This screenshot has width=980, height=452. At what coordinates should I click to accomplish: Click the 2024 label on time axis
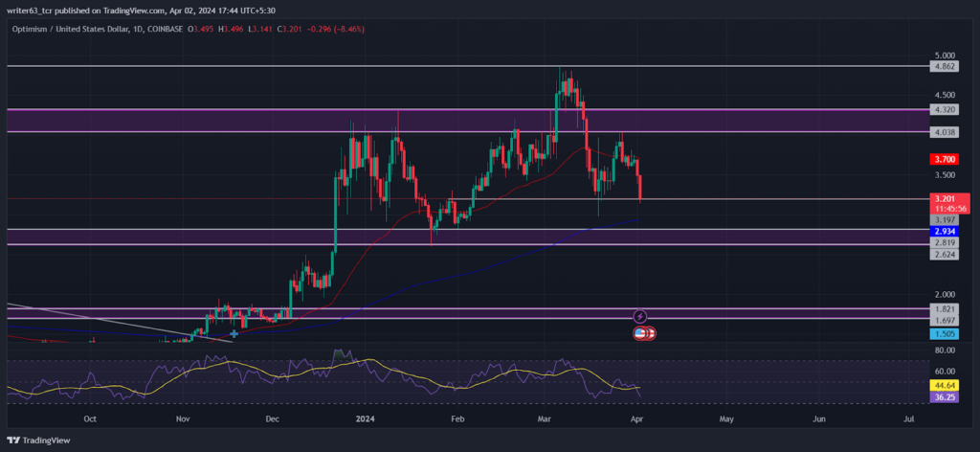364,418
